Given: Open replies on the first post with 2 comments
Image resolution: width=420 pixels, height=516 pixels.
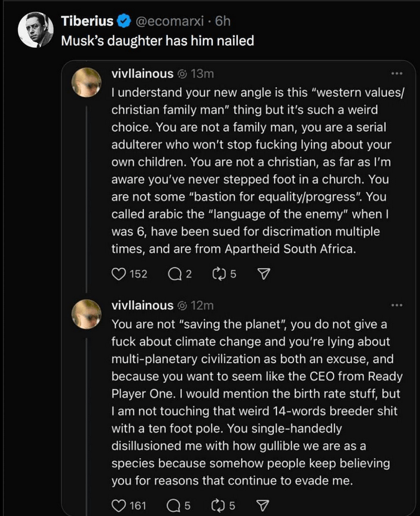Looking at the screenshot, I should pos(175,274).
